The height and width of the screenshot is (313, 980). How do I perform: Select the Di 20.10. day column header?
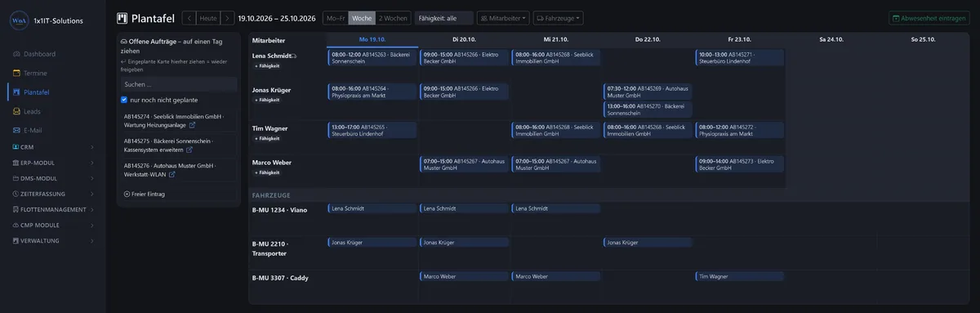pyautogui.click(x=464, y=39)
